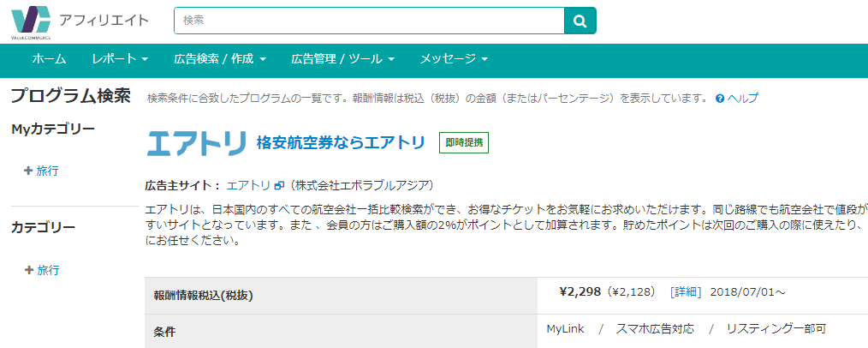
Task: Click the ValueCommerce logo
Action: point(31,23)
